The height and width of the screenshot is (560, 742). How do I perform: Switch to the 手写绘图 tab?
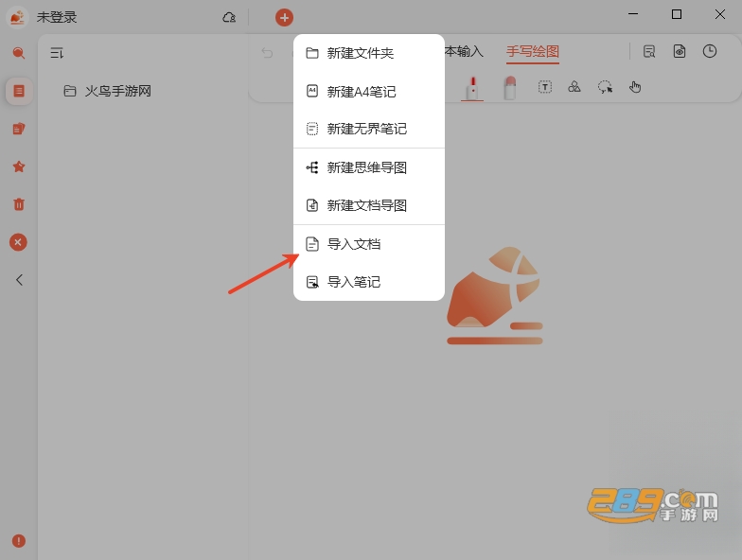pyautogui.click(x=533, y=51)
